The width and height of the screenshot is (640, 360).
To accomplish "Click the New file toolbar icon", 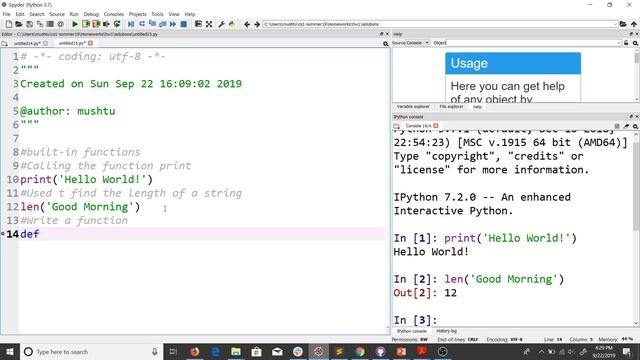I will tap(9, 24).
